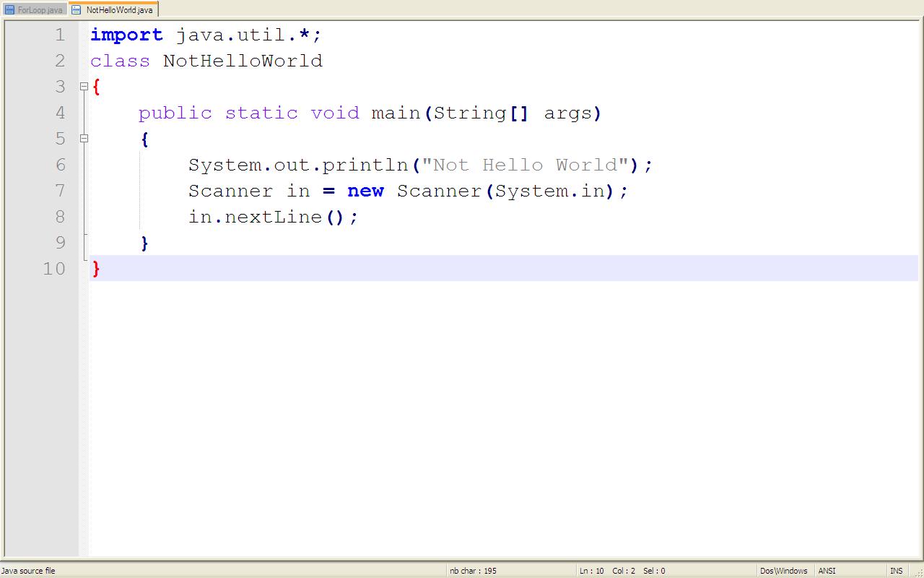Click 'main' in the method signature
This screenshot has width=924, height=578.
(x=396, y=113)
